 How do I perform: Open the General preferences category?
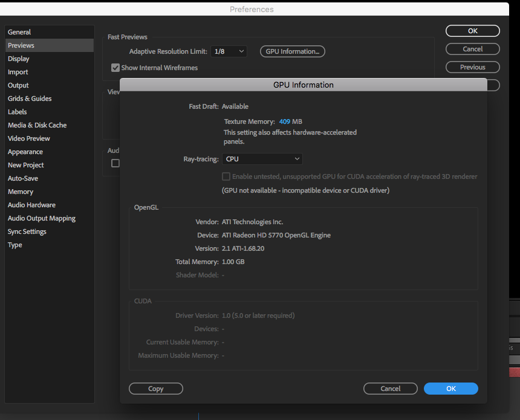(50, 32)
